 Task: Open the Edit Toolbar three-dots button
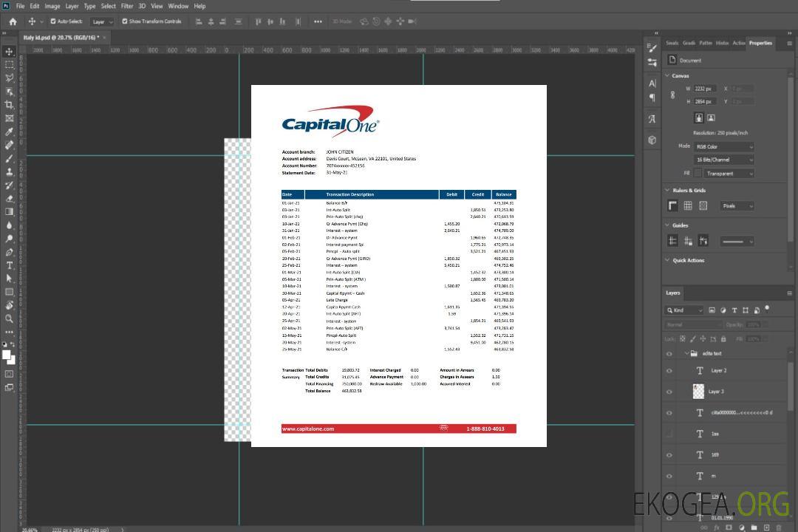9,332
